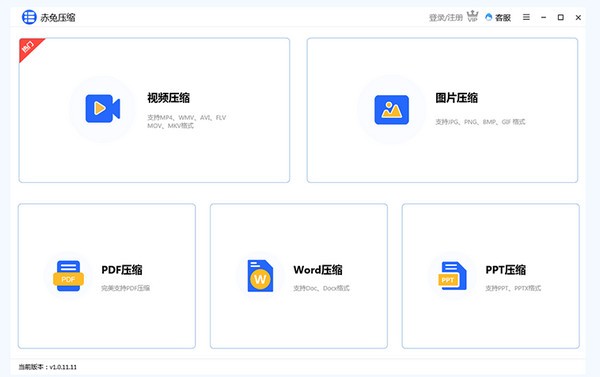Click the 赤兔压缩 app title text

coord(58,18)
